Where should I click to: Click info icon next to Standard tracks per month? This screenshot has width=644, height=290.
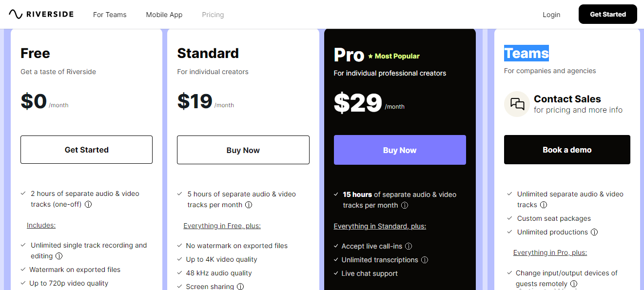tap(249, 205)
